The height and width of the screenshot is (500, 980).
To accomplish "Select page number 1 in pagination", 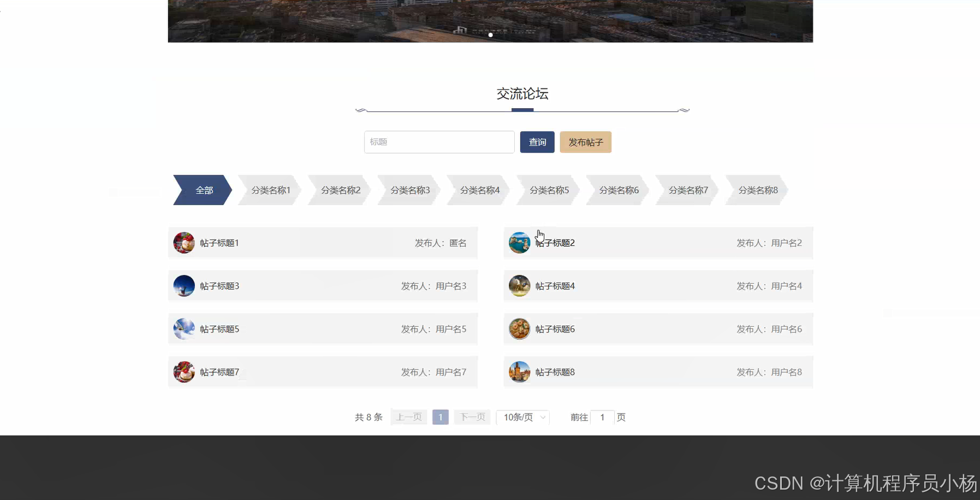I will tap(441, 417).
